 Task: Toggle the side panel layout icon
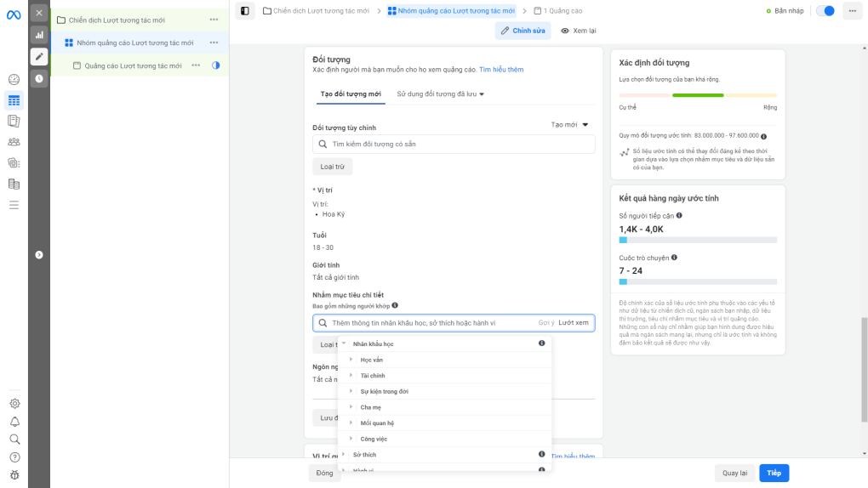[x=245, y=10]
